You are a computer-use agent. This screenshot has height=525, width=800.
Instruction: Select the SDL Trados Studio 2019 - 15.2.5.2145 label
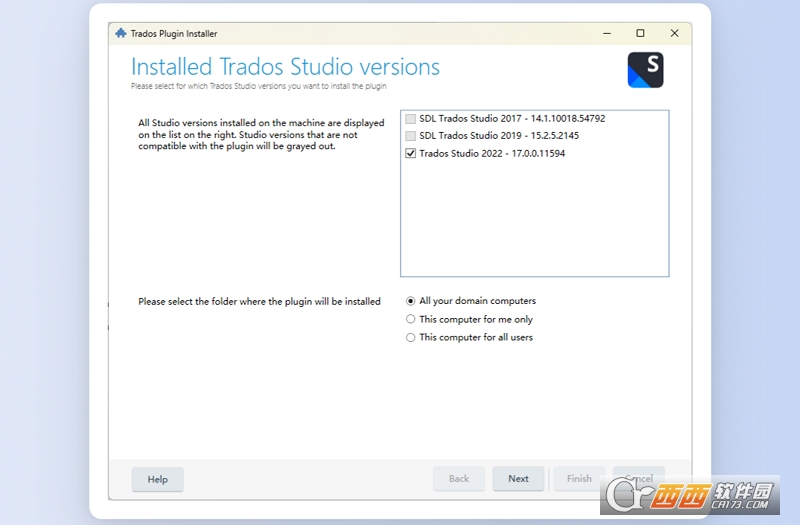499,136
